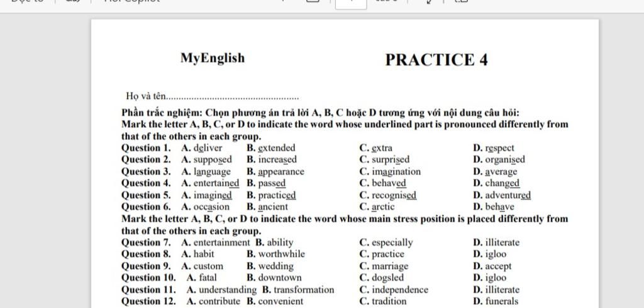
Task: Pick 'igloo' in Question 10
Action: (496, 278)
